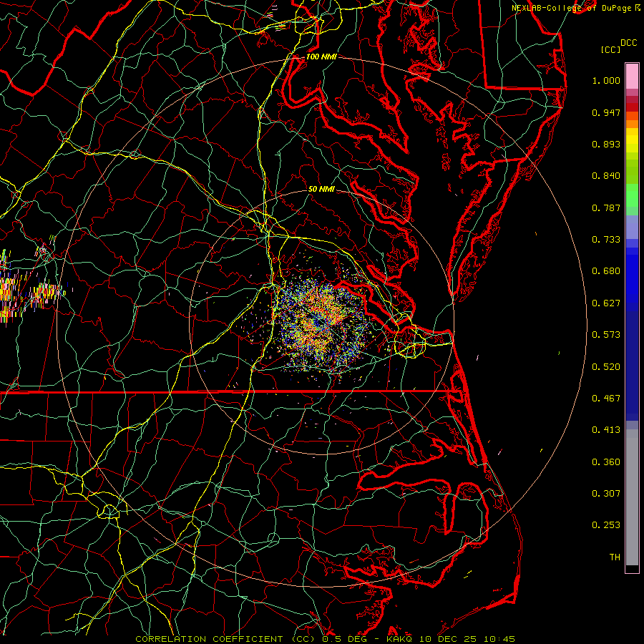Click the TH label on the scale

tap(615, 557)
